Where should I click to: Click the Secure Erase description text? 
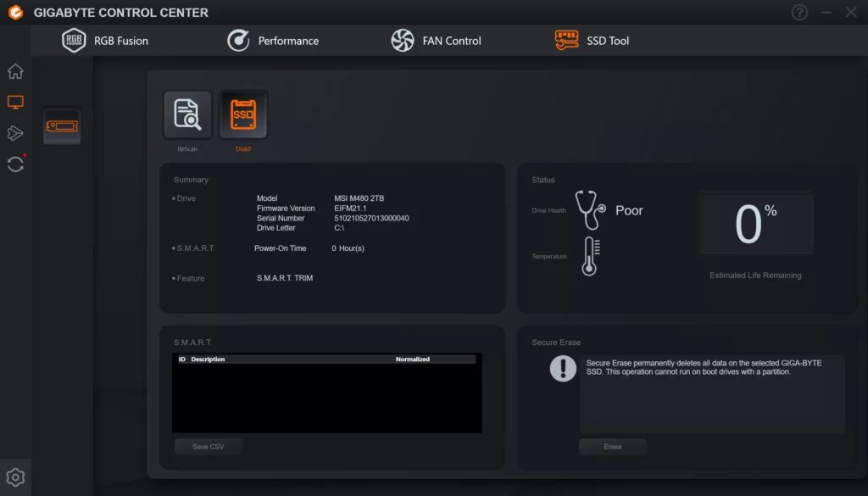704,367
